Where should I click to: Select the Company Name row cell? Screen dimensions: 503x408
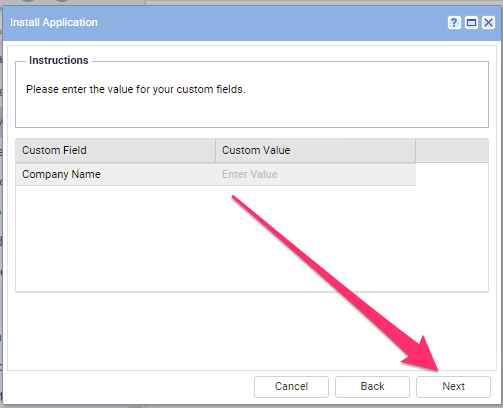pos(115,174)
